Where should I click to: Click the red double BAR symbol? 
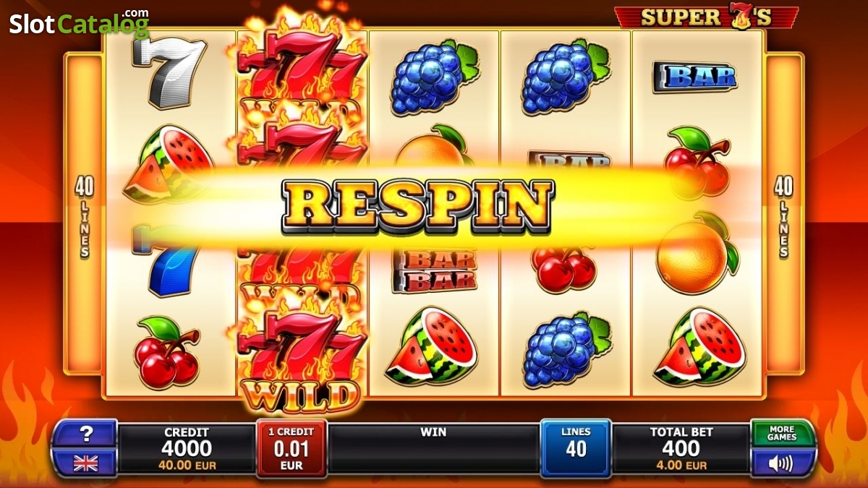coord(435,270)
